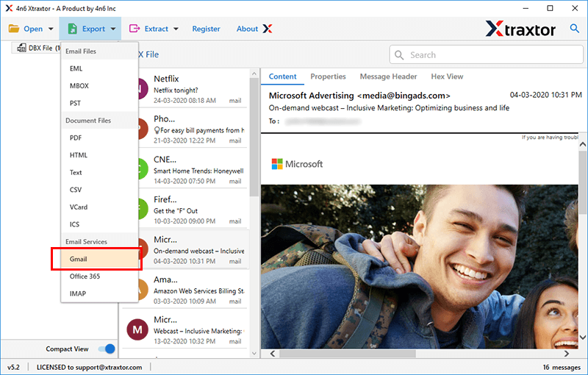Pick HTML export option

click(99, 155)
